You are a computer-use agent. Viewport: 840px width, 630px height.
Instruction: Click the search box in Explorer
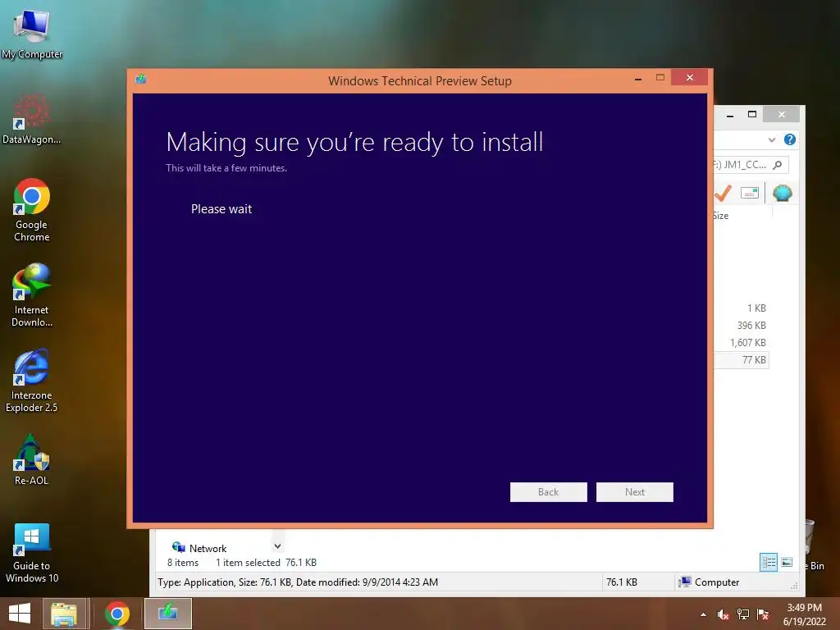(x=751, y=165)
